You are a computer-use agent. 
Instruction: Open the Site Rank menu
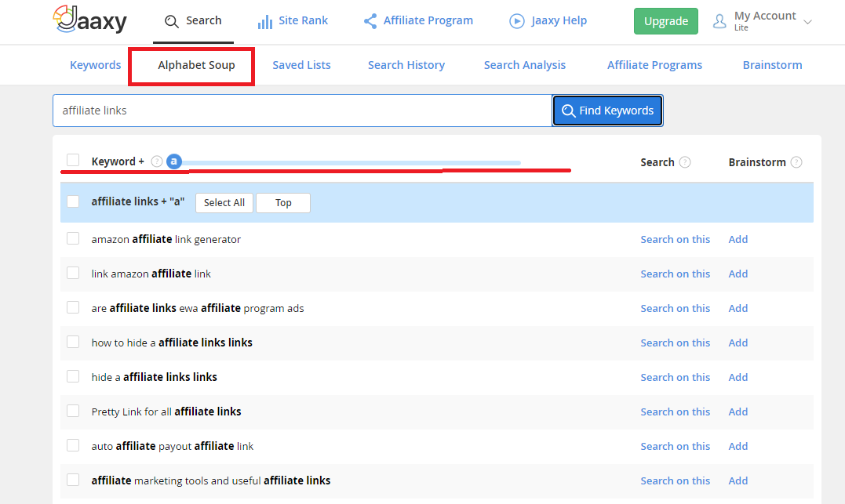tap(293, 21)
